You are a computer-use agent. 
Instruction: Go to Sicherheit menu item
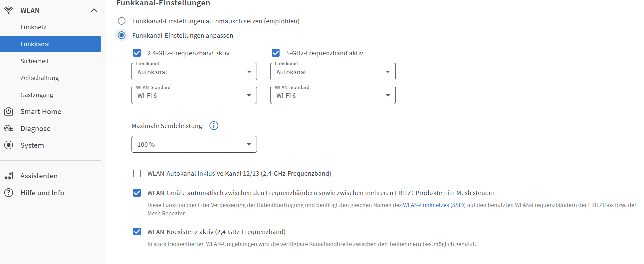tap(35, 61)
